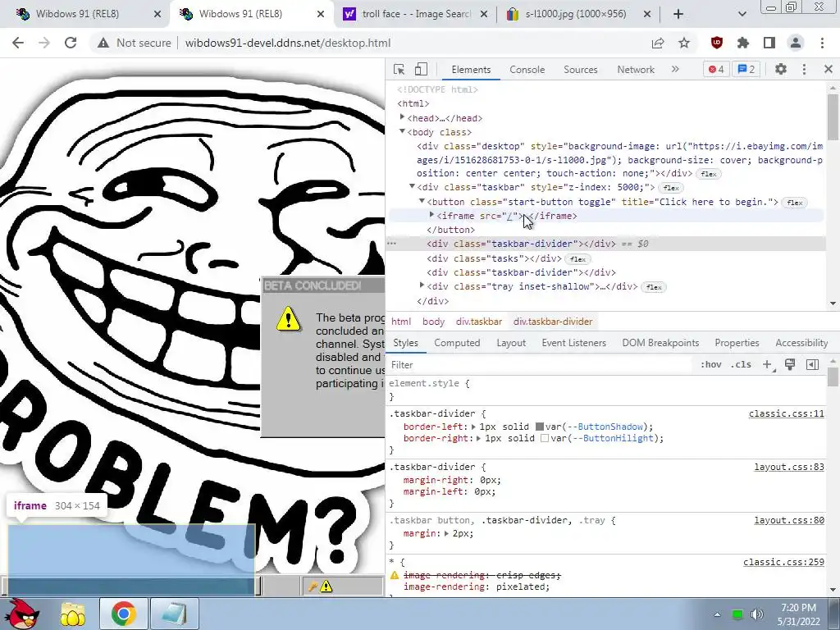Expand the border-left shorthand triangle
Image resolution: width=840 pixels, height=630 pixels.
point(473,427)
